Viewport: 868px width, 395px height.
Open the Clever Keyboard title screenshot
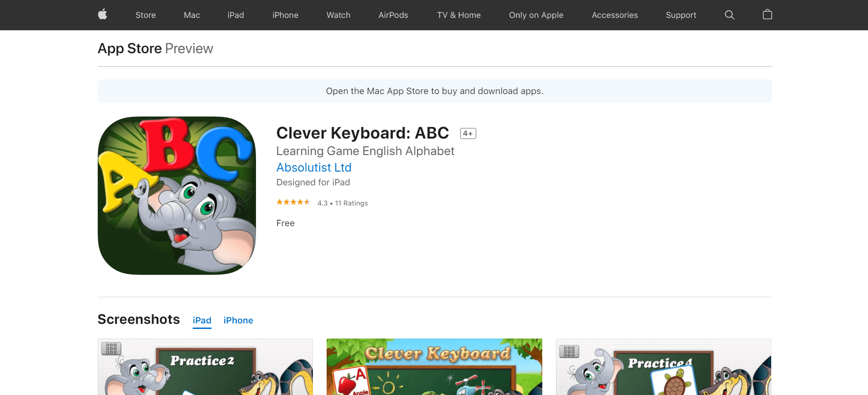434,367
